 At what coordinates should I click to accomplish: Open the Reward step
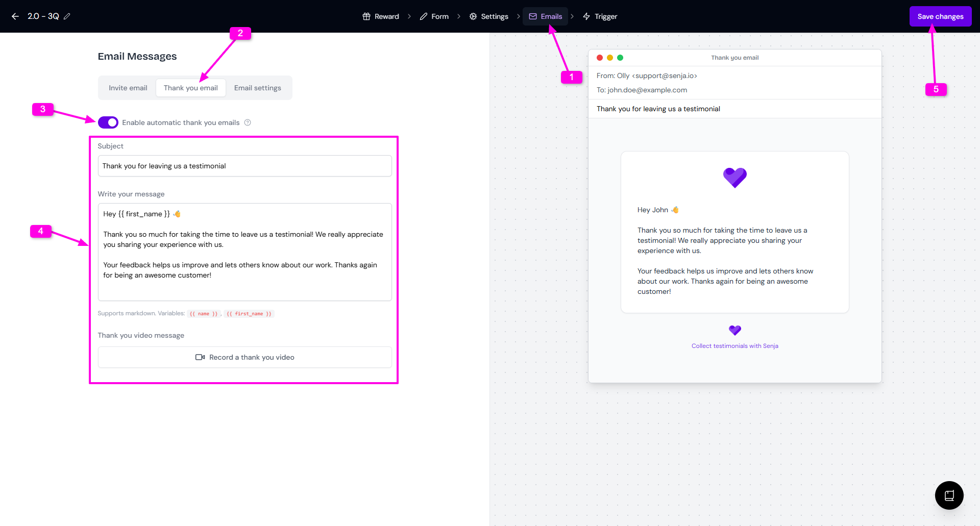(x=381, y=16)
